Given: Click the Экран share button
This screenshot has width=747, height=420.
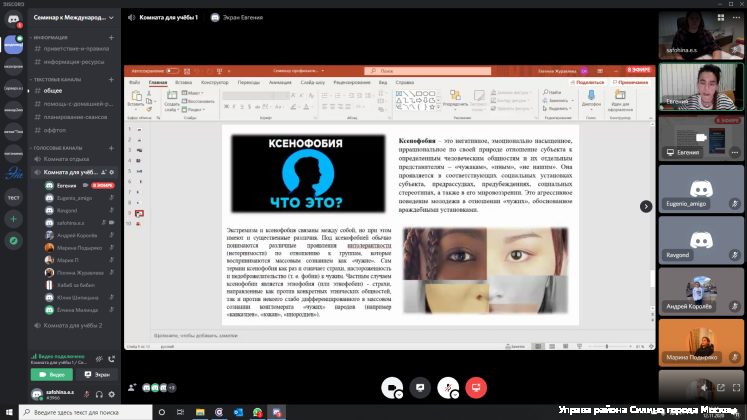Looking at the screenshot, I should (x=97, y=375).
